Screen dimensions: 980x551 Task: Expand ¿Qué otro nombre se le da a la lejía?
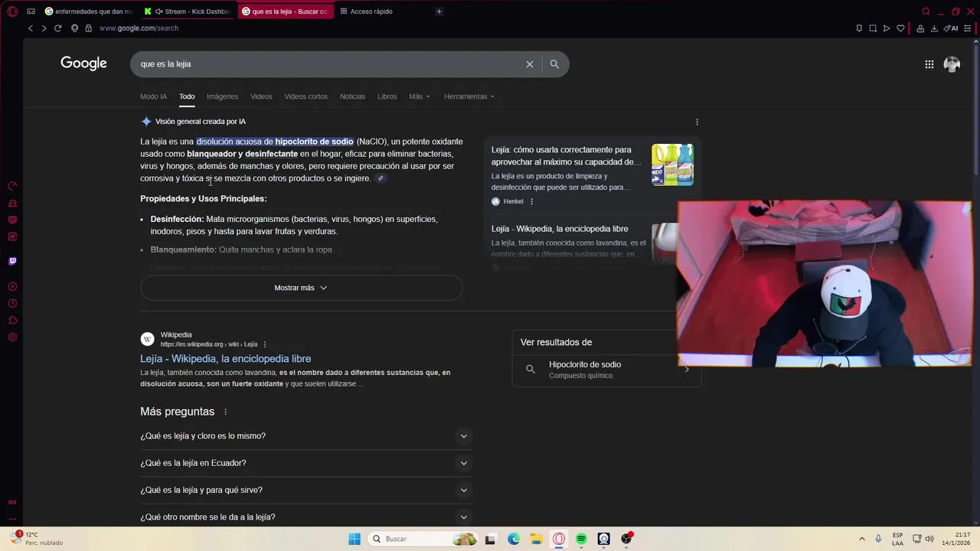pyautogui.click(x=306, y=517)
